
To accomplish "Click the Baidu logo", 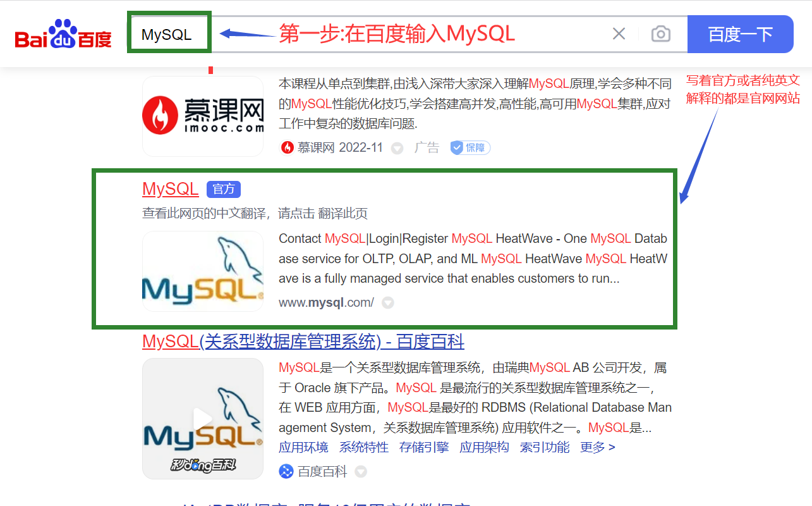I will [63, 34].
